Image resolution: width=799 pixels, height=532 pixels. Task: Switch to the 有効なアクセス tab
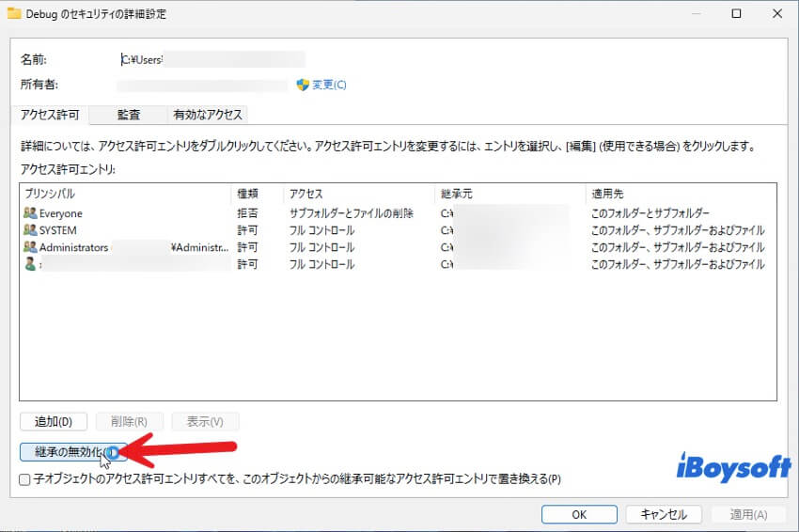pos(208,115)
